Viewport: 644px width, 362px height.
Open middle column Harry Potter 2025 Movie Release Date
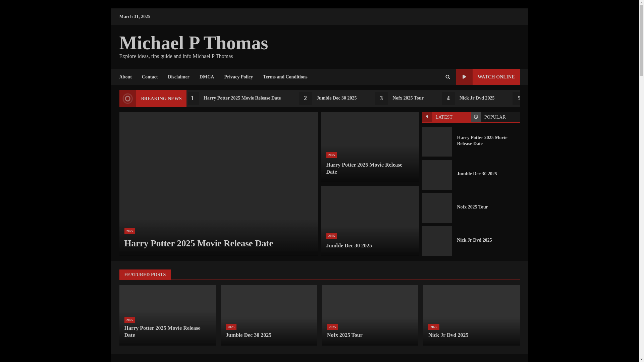click(x=364, y=168)
